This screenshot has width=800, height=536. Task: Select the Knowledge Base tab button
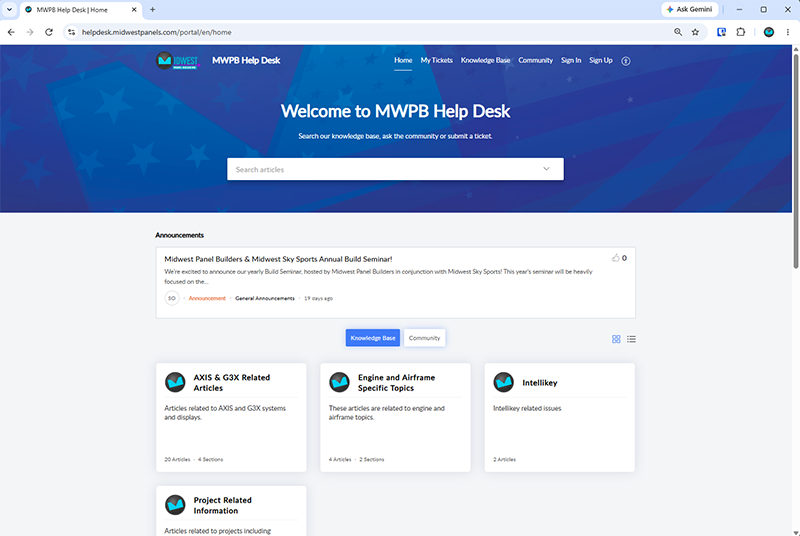pyautogui.click(x=372, y=338)
